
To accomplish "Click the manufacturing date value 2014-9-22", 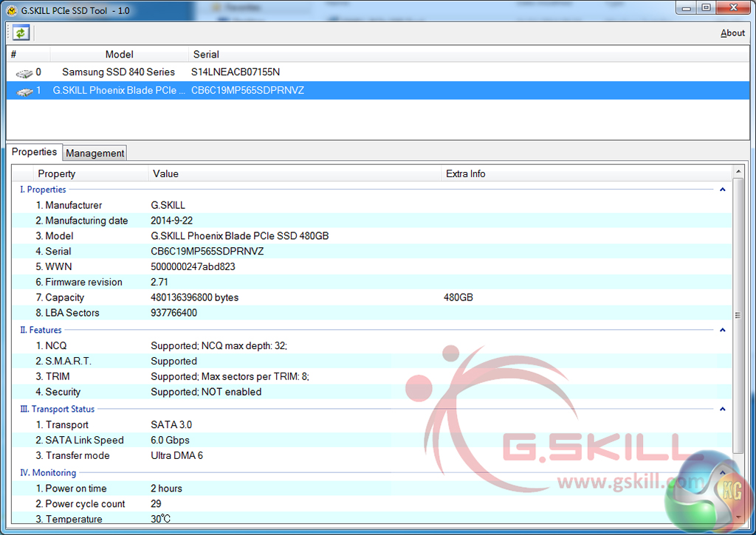I will point(171,221).
